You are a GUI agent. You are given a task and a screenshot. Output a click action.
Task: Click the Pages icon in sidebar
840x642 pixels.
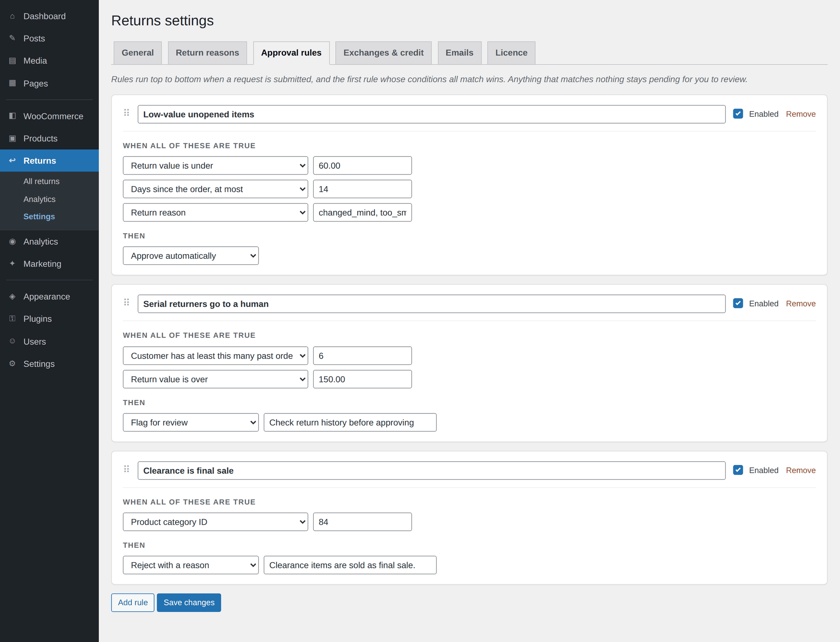(x=12, y=83)
